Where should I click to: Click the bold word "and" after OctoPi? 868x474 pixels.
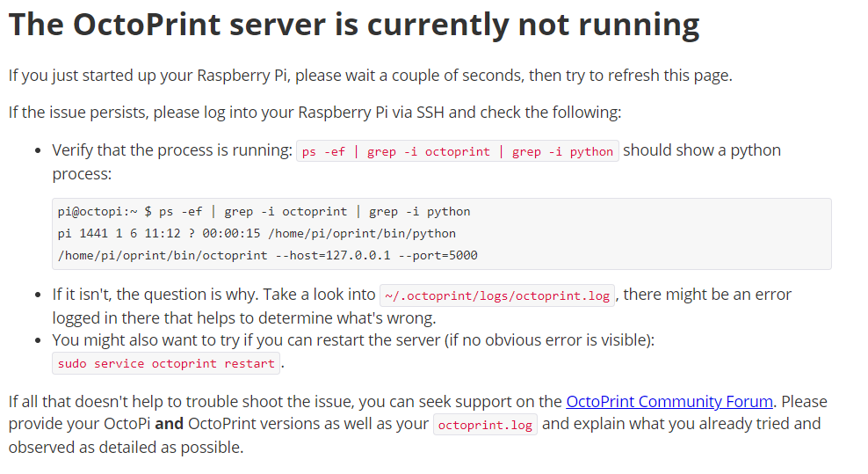169,424
